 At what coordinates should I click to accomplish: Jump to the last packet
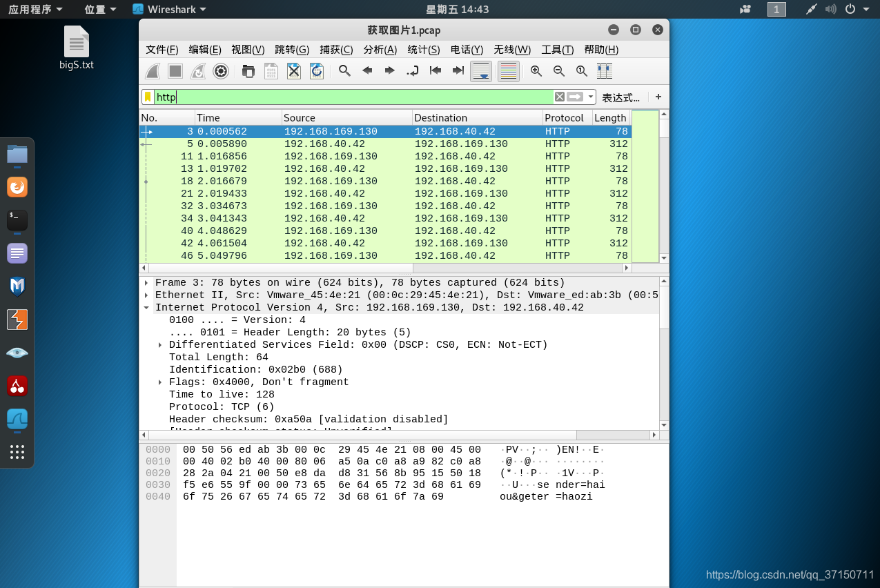(458, 71)
